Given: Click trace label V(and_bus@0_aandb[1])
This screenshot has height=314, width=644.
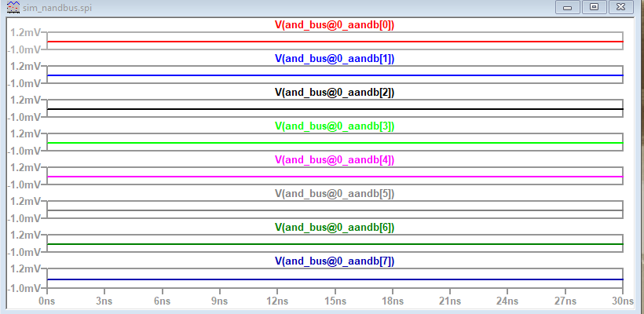Looking at the screenshot, I should [x=335, y=59].
